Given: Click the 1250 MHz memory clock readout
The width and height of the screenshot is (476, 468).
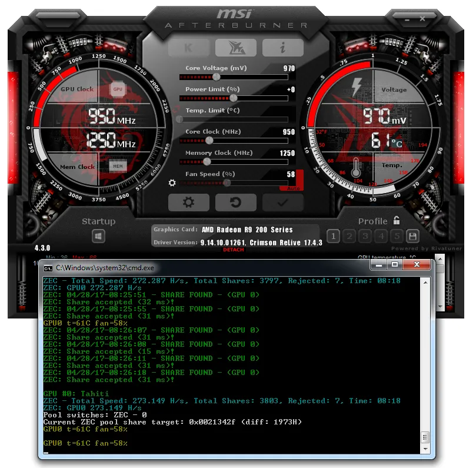Looking at the screenshot, I should click(x=111, y=140).
